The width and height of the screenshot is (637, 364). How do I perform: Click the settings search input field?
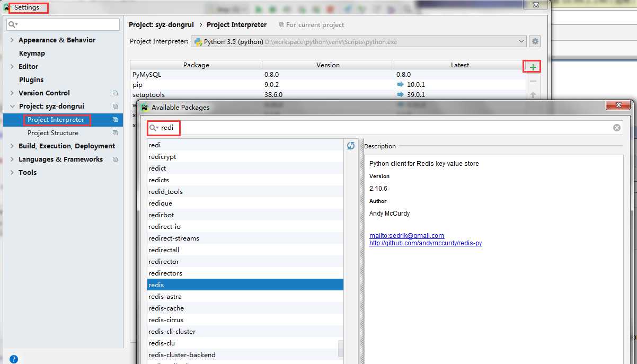coord(63,25)
